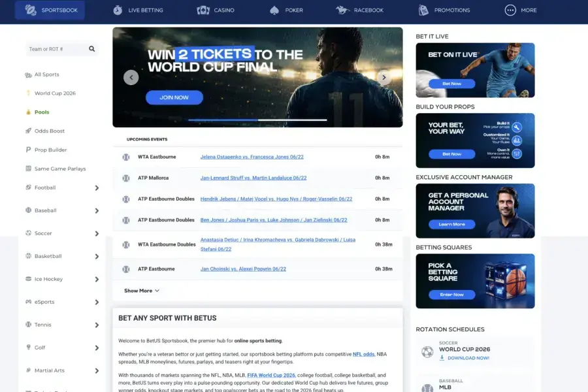Click tennis icon beside WTA Eastbourne row
The width and height of the screenshot is (588, 392).
coord(126,157)
